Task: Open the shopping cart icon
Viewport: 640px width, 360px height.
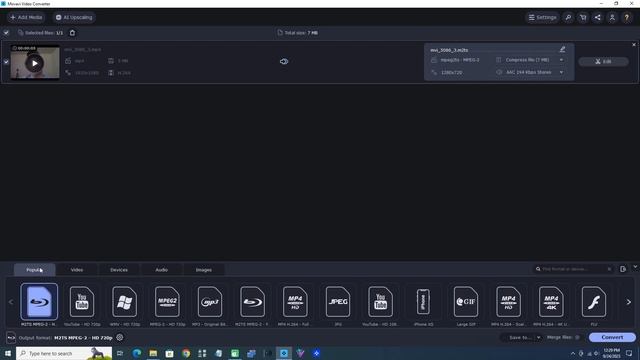Action: 583,18
